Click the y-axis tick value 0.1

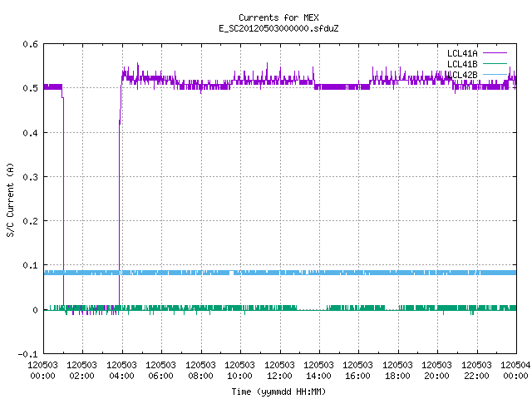tap(30, 265)
